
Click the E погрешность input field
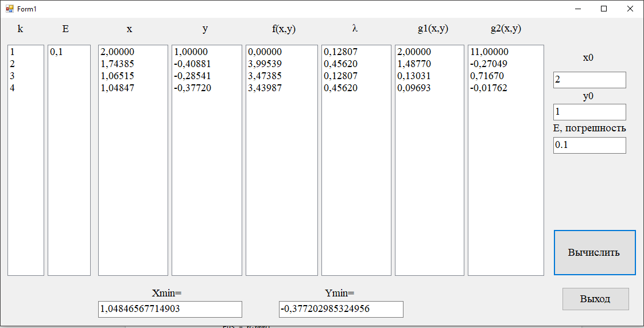tap(589, 145)
